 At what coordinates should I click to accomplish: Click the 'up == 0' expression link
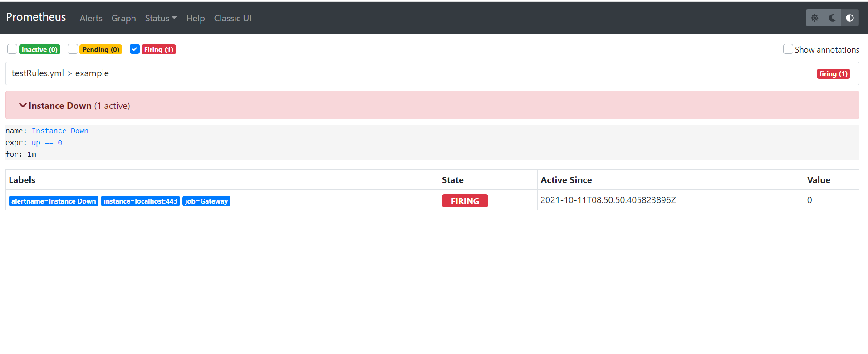point(47,143)
